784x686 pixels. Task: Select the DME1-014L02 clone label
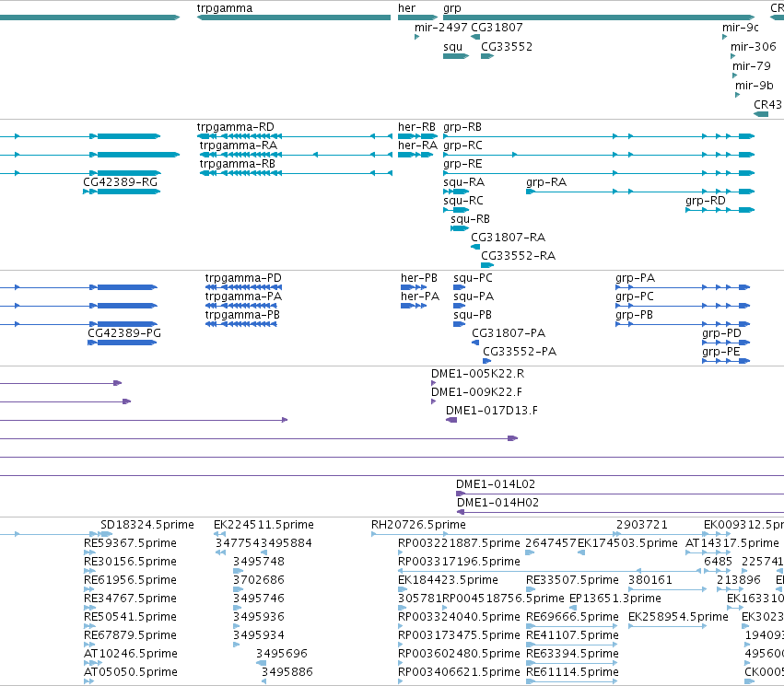pyautogui.click(x=496, y=484)
